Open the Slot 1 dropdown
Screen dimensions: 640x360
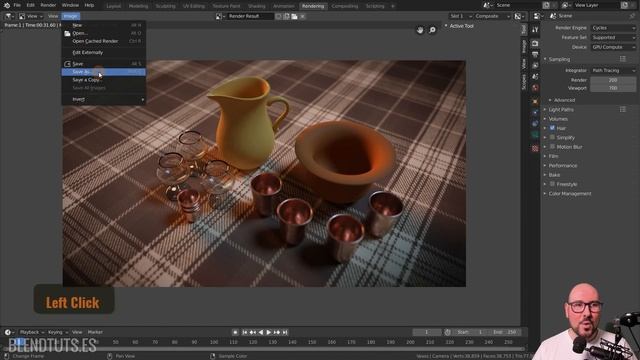pyautogui.click(x=461, y=16)
